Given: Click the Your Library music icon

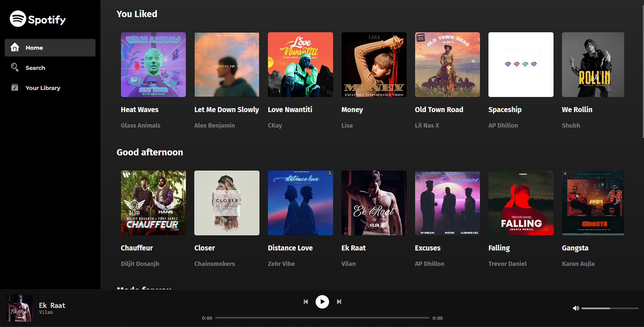Looking at the screenshot, I should (15, 88).
